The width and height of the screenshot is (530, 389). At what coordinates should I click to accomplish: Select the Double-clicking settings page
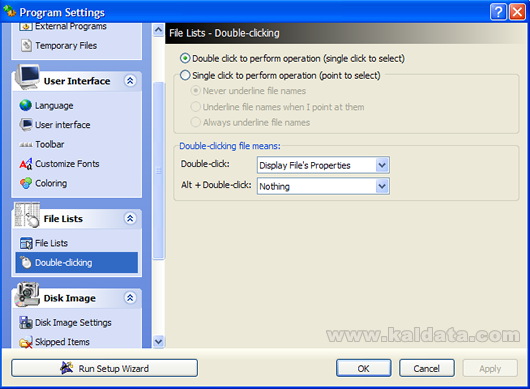pos(77,262)
